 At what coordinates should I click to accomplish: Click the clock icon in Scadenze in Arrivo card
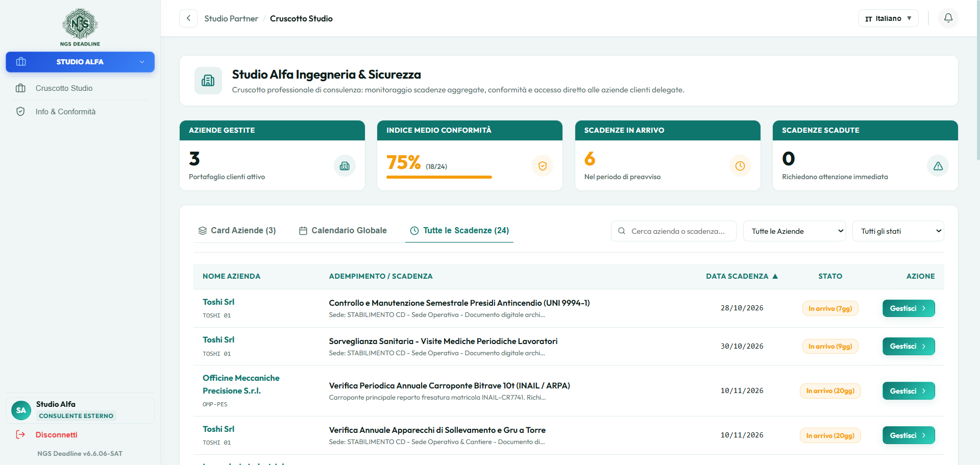740,166
